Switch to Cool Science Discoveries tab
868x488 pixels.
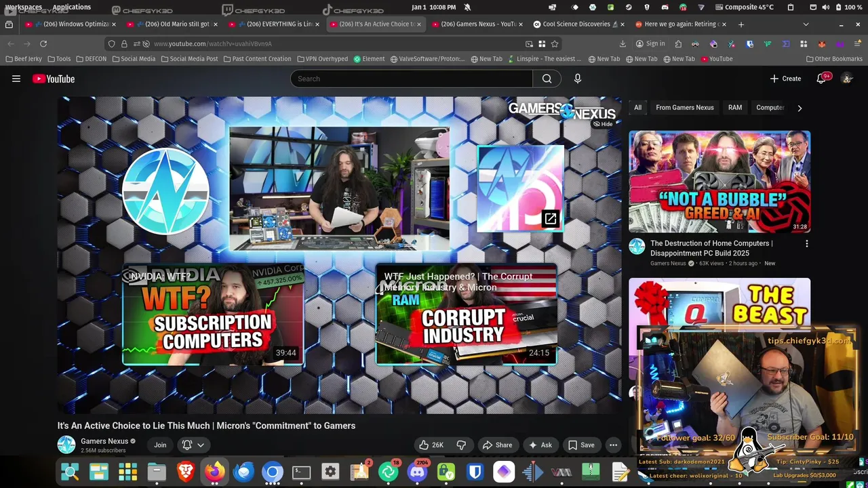pos(579,24)
